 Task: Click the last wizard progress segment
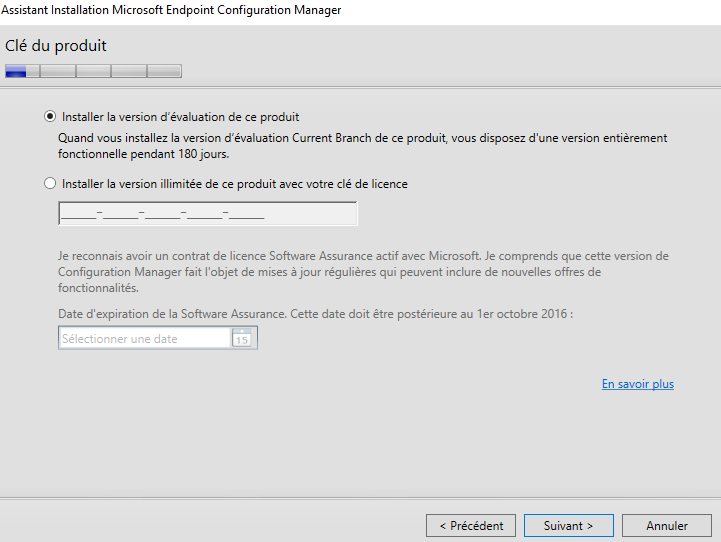[x=164, y=71]
